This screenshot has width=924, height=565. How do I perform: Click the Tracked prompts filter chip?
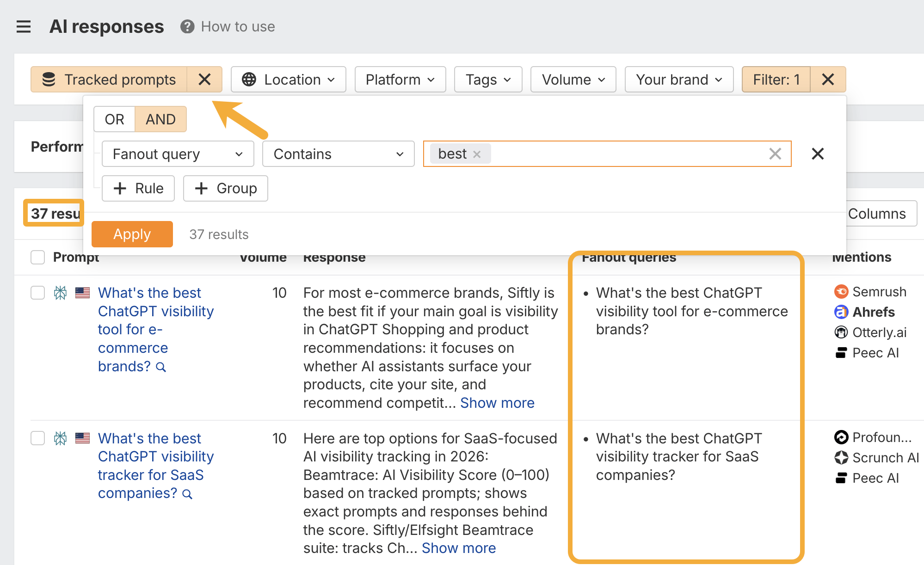click(110, 80)
